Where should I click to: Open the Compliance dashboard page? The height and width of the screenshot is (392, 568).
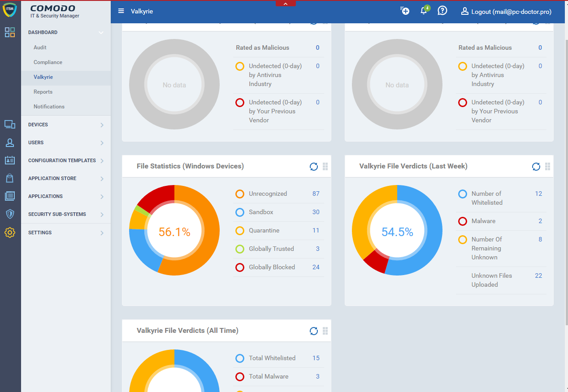48,62
